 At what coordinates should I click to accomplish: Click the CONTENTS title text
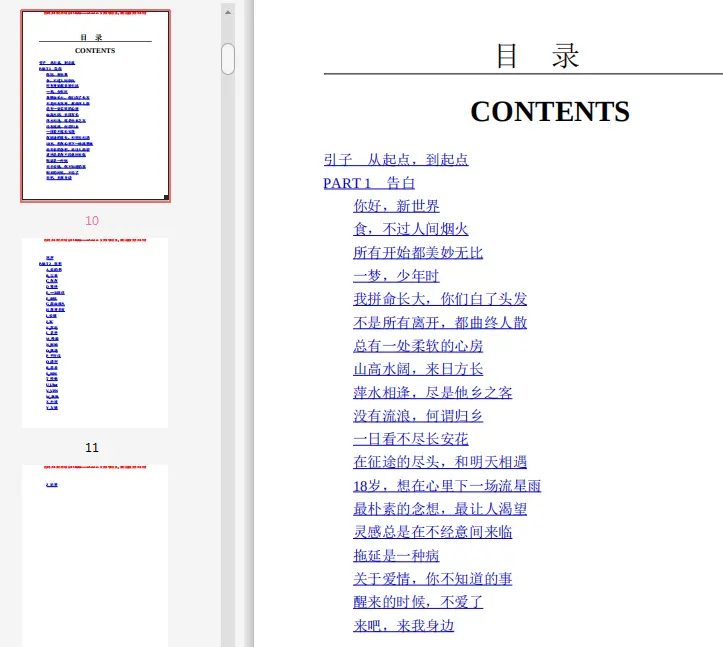pyautogui.click(x=550, y=112)
